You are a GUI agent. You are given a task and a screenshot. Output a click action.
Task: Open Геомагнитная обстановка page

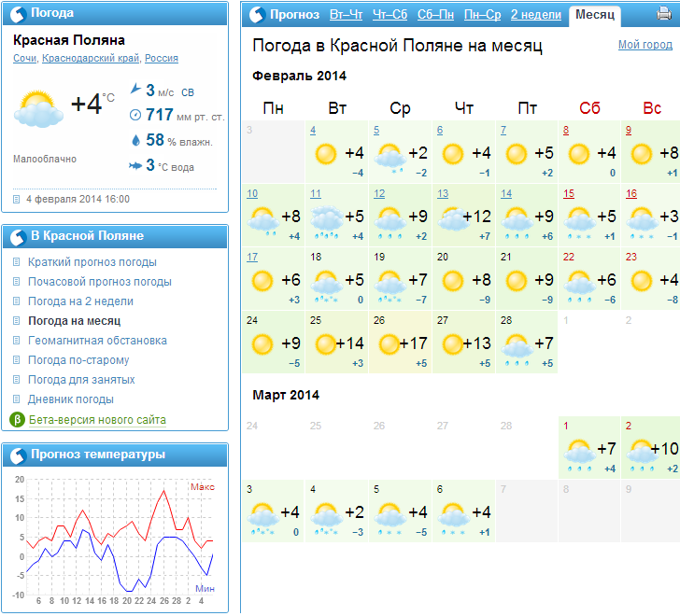tap(97, 341)
